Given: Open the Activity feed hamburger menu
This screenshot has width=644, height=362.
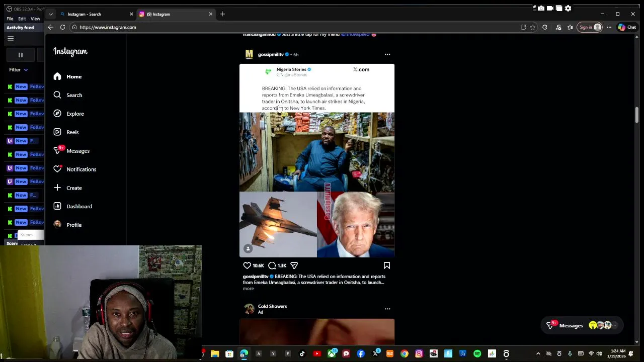Looking at the screenshot, I should [x=11, y=39].
